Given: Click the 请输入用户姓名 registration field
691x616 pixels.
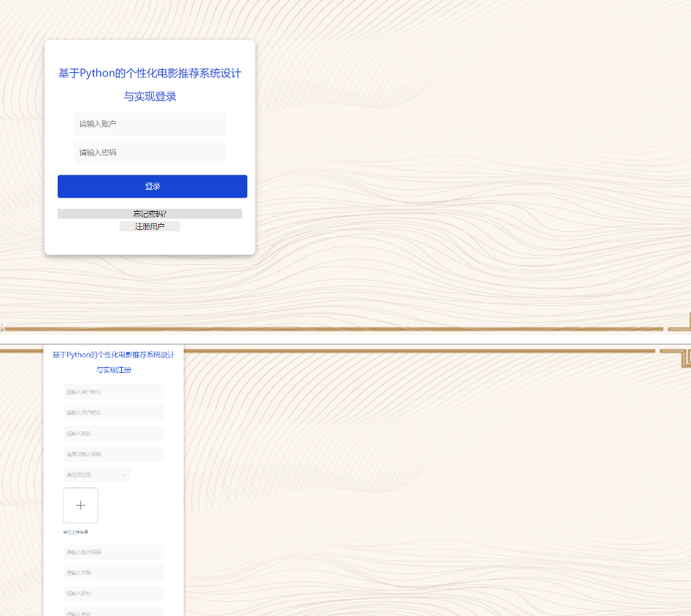Looking at the screenshot, I should point(113,412).
